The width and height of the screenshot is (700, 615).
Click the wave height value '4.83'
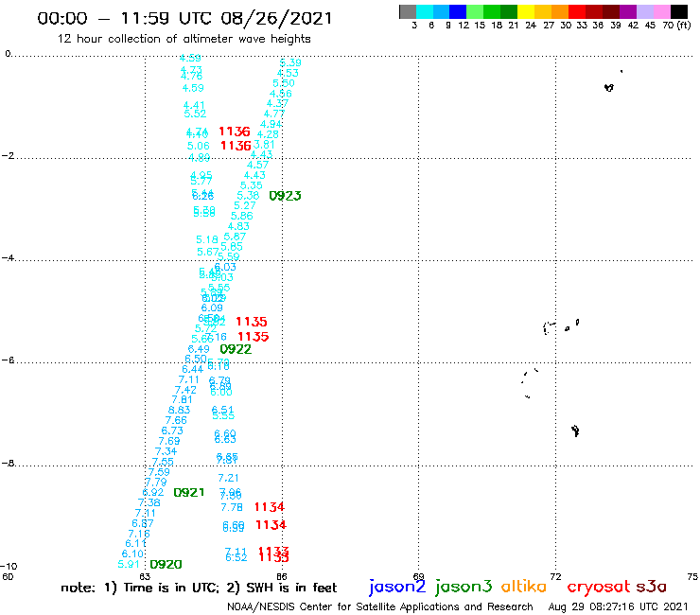[x=238, y=226]
